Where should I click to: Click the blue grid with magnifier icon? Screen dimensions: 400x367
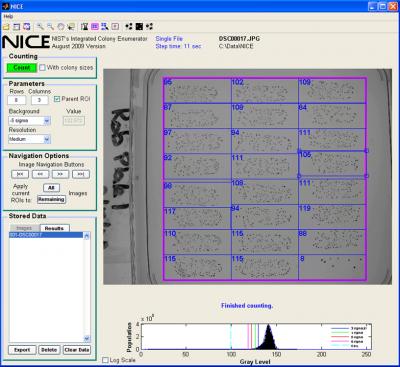coord(105,26)
